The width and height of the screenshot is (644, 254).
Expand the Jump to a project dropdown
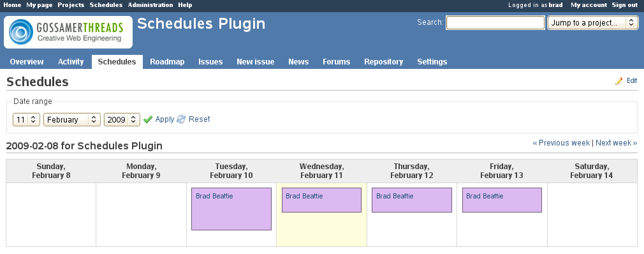pyautogui.click(x=592, y=22)
